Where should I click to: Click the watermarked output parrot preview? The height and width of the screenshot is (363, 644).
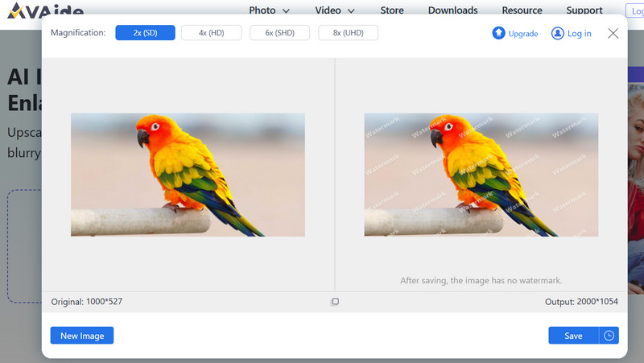click(x=481, y=175)
